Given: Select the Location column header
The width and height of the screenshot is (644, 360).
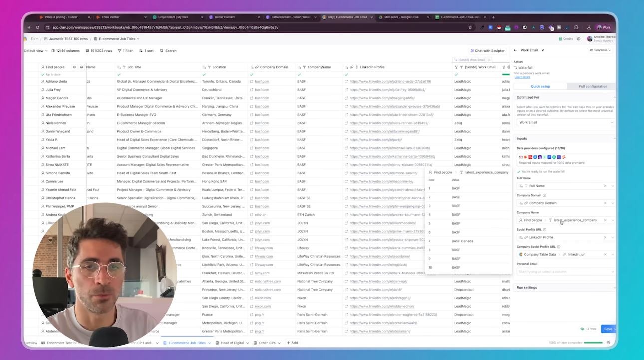Looking at the screenshot, I should point(224,67).
